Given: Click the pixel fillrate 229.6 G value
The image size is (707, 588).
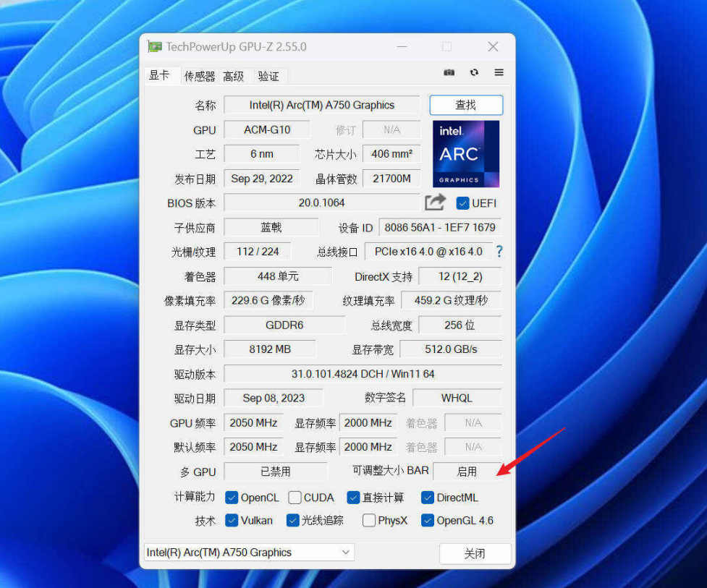Looking at the screenshot, I should 268,301.
